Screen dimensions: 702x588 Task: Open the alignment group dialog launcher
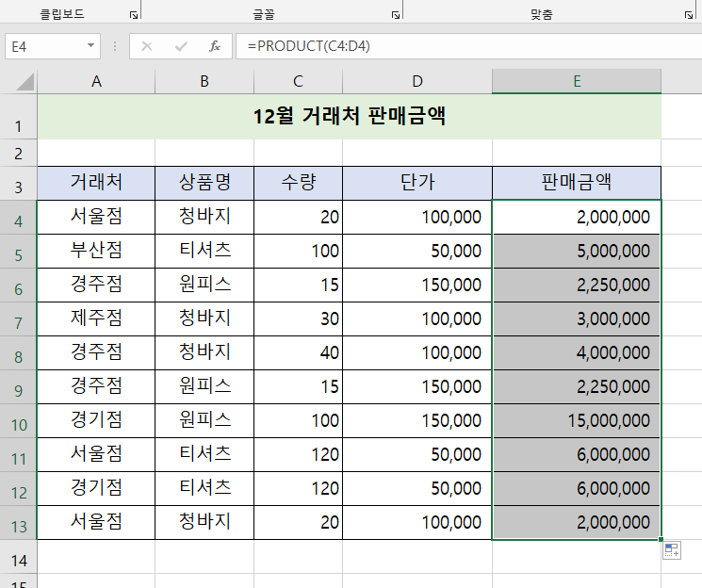coord(689,15)
